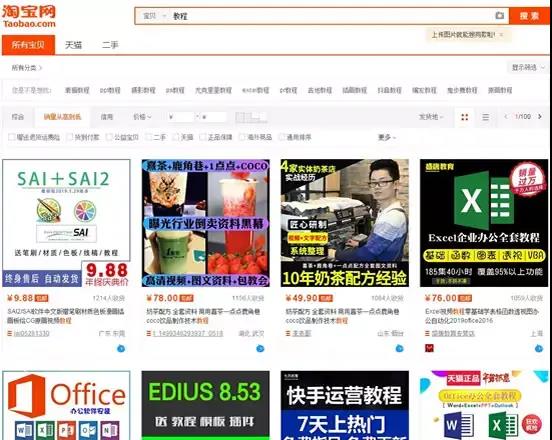Image resolution: width=552 pixels, height=440 pixels.
Task: Check 赠送退货运费险 filter
Action: [12, 137]
